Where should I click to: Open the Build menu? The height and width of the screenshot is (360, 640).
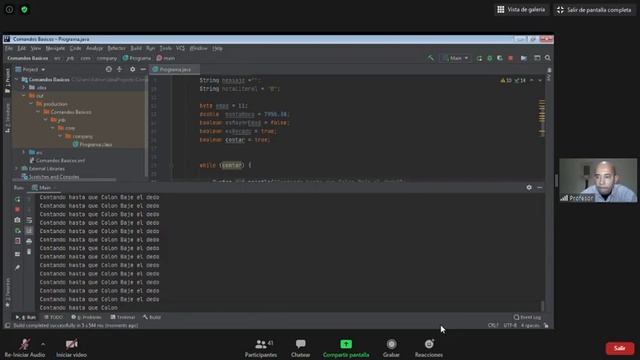136,48
